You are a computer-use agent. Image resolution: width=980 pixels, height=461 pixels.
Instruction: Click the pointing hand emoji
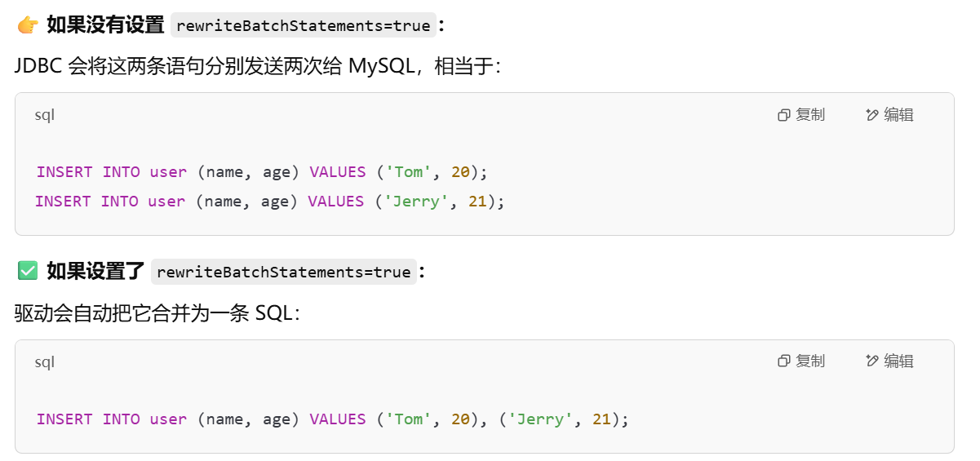28,25
